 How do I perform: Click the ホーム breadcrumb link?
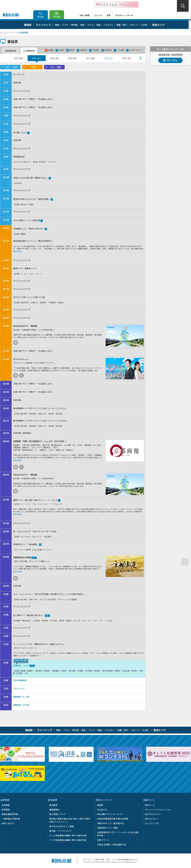click(x=3, y=33)
